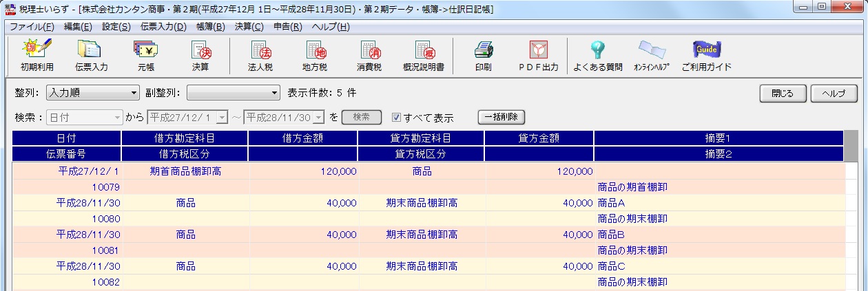The width and height of the screenshot is (868, 291).
Task: Open the 法人税 corporate tax icon
Action: pos(260,55)
